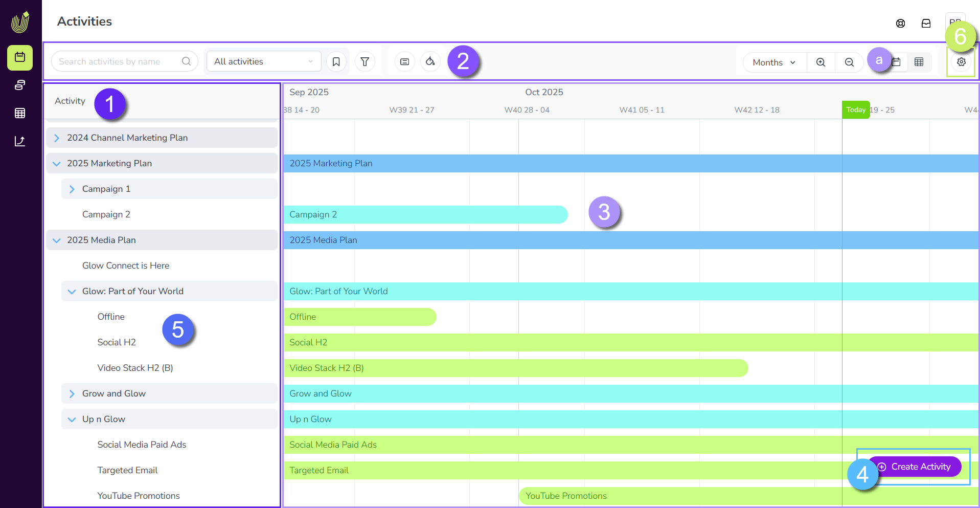Expand the 2024 Channel Marketing Plan row
The width and height of the screenshot is (980, 508).
pos(57,138)
